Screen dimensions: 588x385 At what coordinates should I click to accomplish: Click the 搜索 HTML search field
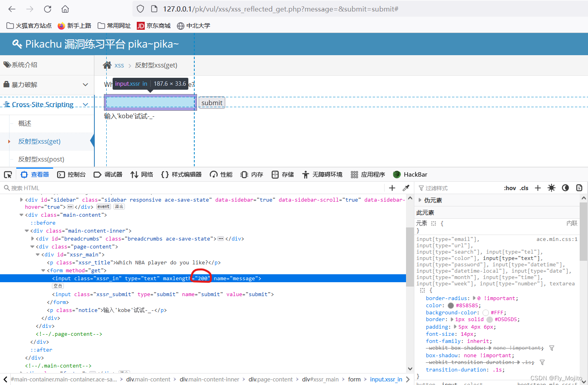[194, 188]
